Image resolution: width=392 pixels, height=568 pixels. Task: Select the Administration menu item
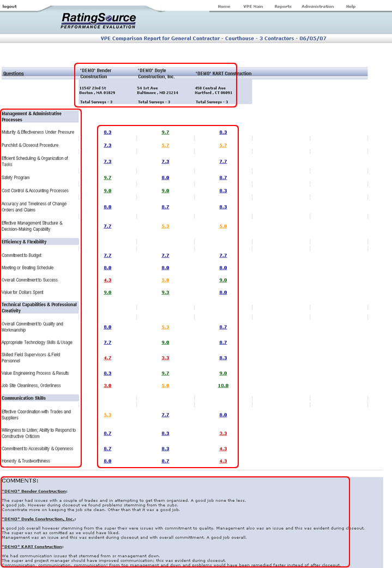pyautogui.click(x=317, y=7)
